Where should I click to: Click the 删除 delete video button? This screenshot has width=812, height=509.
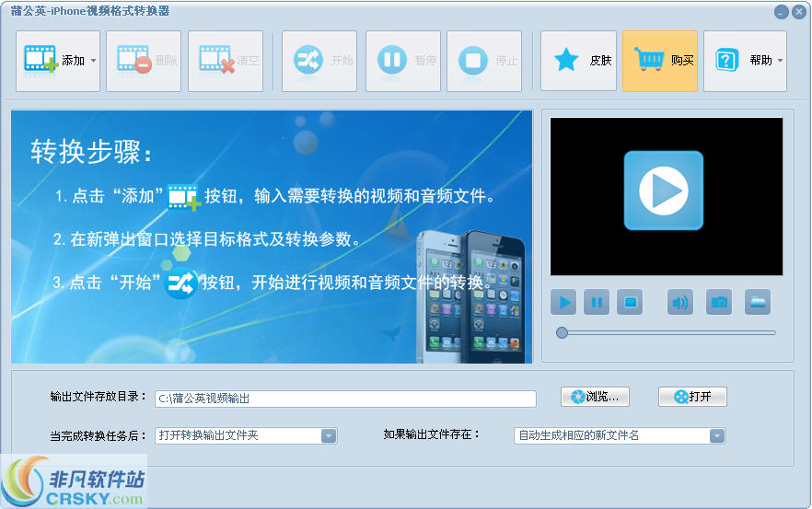click(x=144, y=61)
